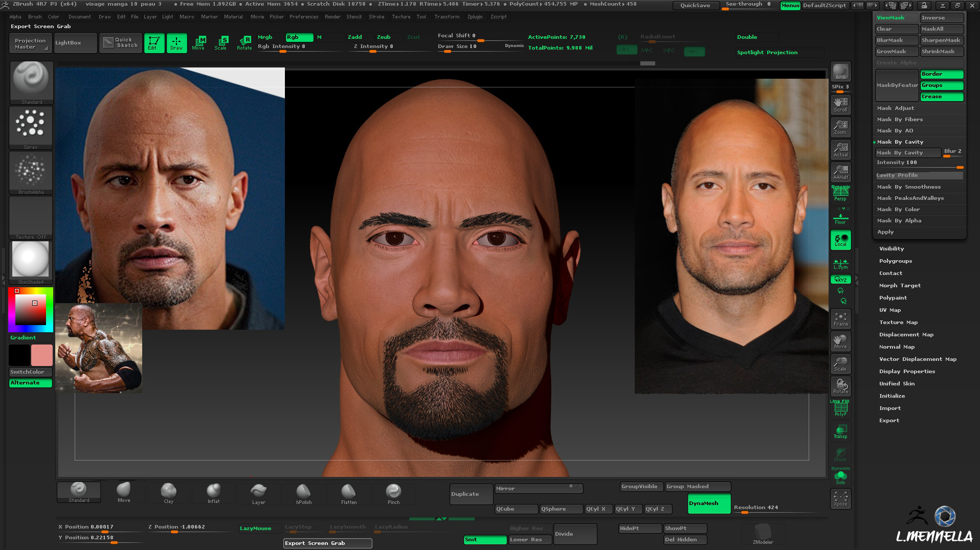Expand the Display Properties subpalette
Screen dimensions: 980x550
[907, 372]
